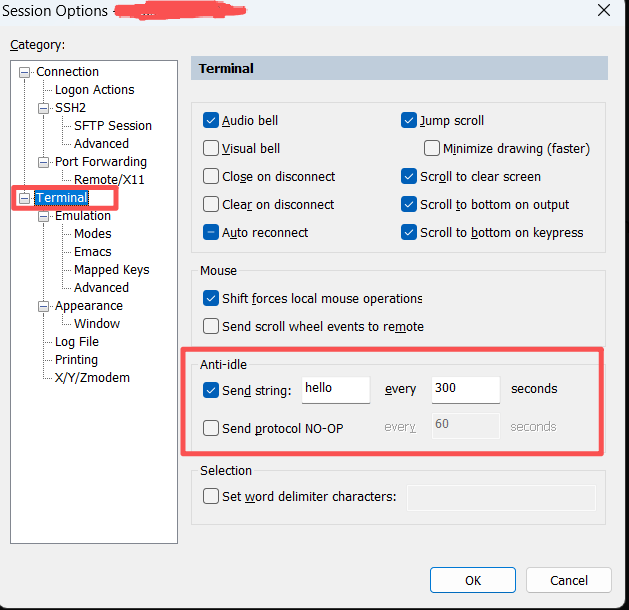Screen dimensions: 629x610
Task: Open the Log File settings
Action: pyautogui.click(x=76, y=342)
